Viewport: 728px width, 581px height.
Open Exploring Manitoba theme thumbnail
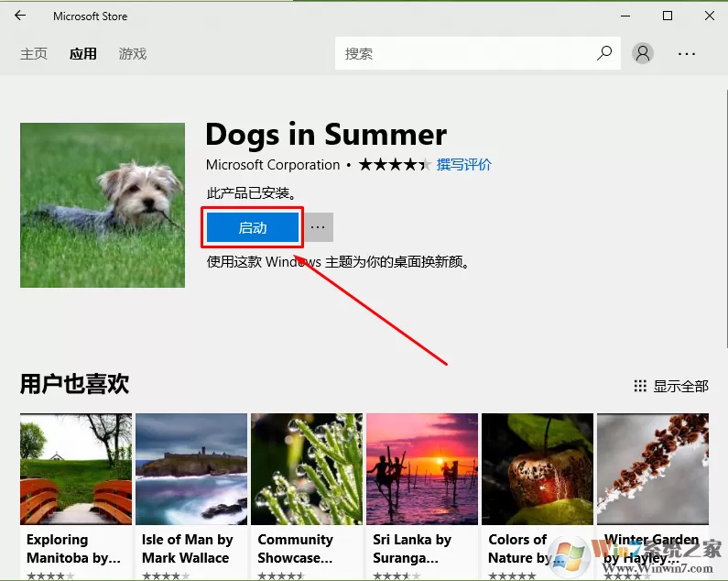click(x=76, y=469)
